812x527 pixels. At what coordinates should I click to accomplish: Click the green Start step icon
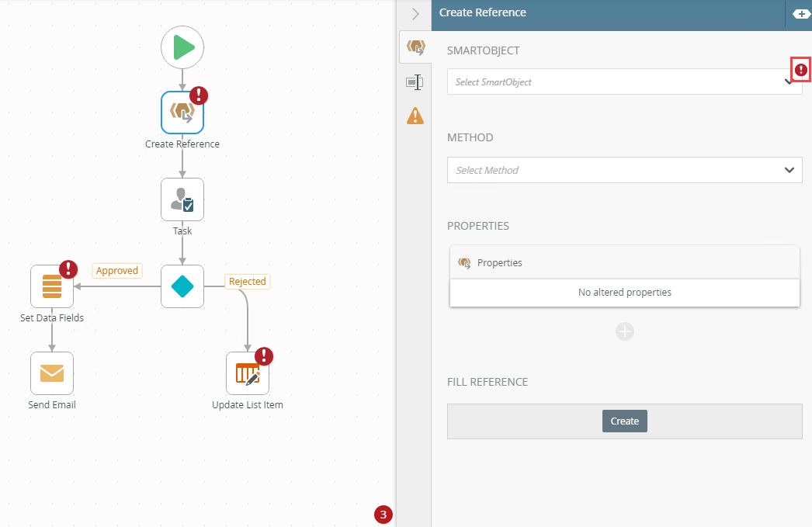click(x=182, y=47)
